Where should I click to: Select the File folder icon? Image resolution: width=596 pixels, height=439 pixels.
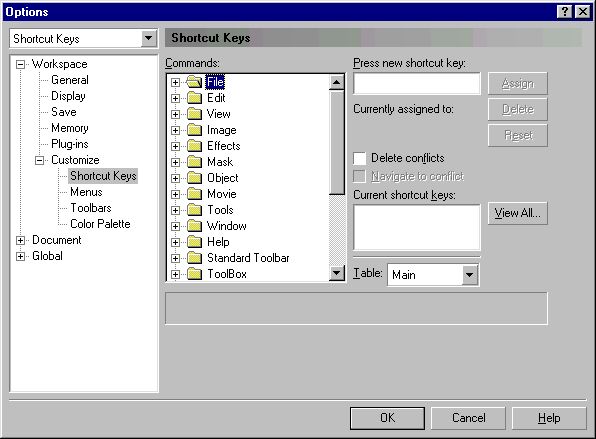pyautogui.click(x=194, y=82)
